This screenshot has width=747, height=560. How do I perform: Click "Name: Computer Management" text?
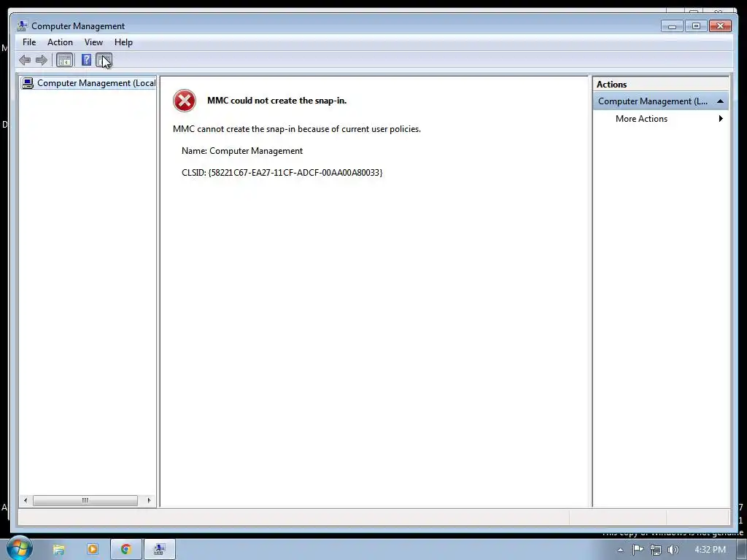point(242,151)
